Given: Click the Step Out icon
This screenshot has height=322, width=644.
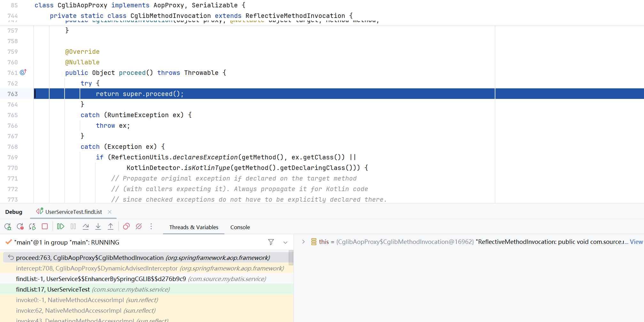Looking at the screenshot, I should (x=111, y=227).
